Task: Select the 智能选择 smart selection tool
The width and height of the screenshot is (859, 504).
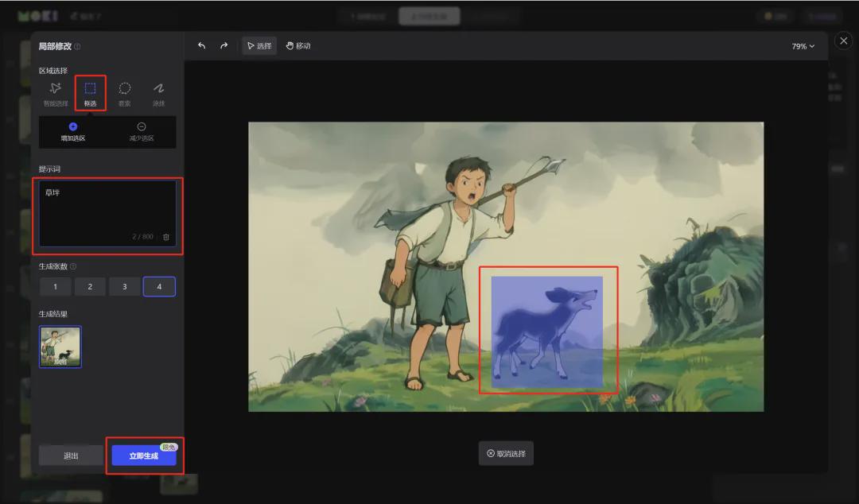Action: (55, 92)
